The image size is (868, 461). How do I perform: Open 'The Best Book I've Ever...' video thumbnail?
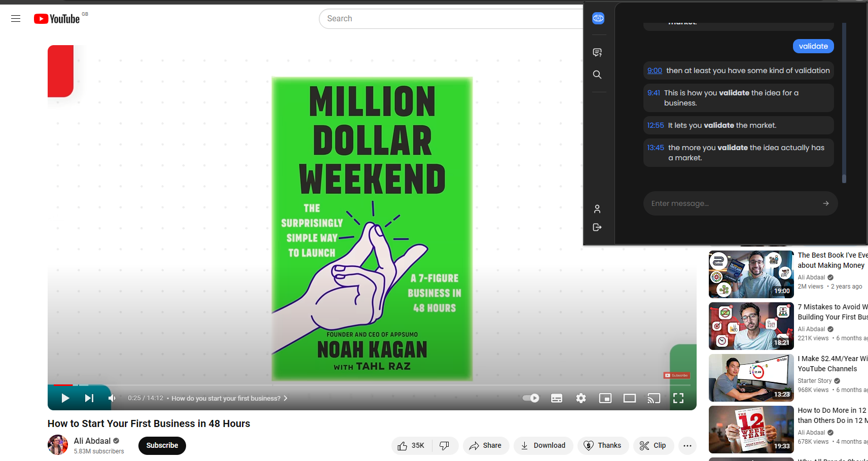pos(751,274)
